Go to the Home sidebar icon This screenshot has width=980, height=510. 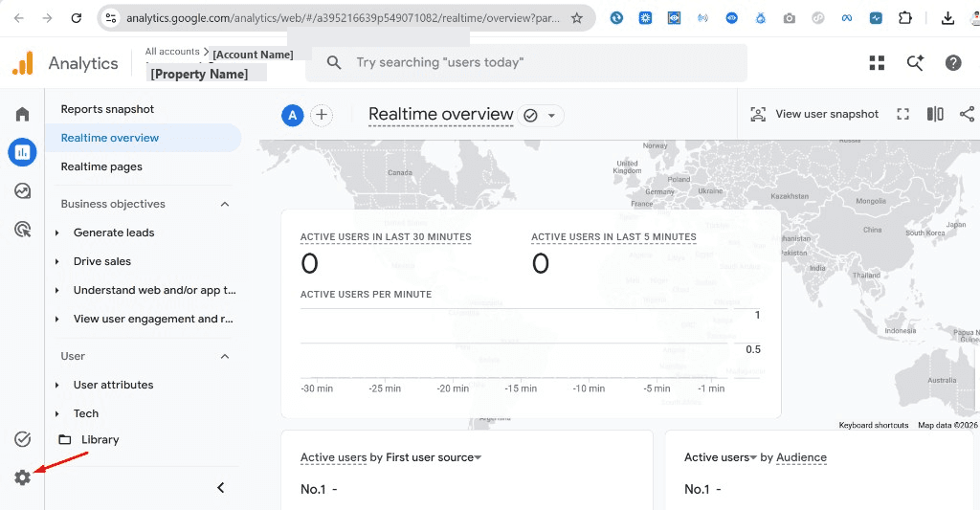pyautogui.click(x=23, y=114)
